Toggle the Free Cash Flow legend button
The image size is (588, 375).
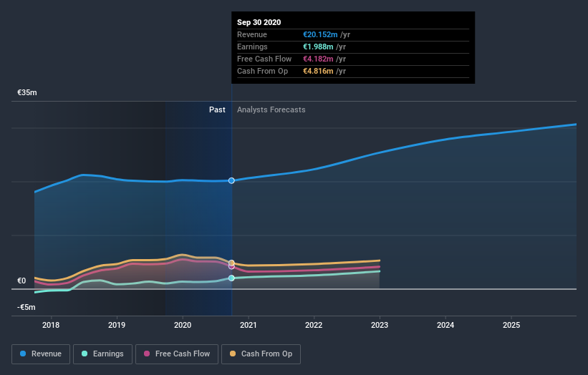coord(177,354)
